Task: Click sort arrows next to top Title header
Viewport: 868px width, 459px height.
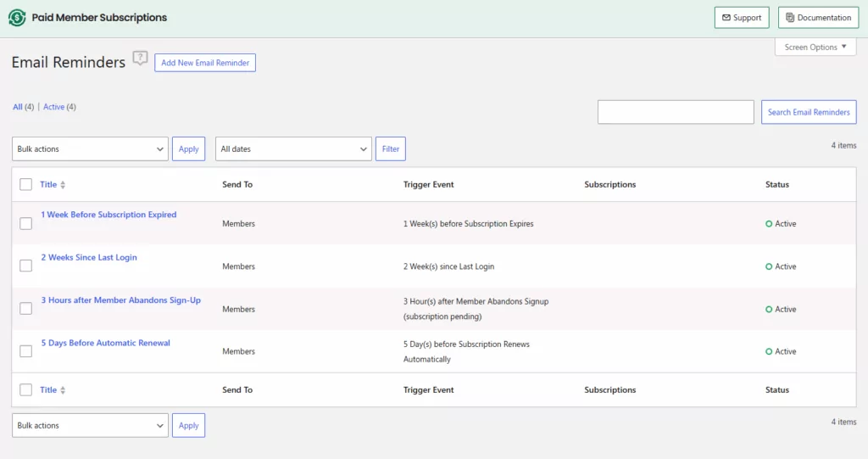Action: point(63,185)
